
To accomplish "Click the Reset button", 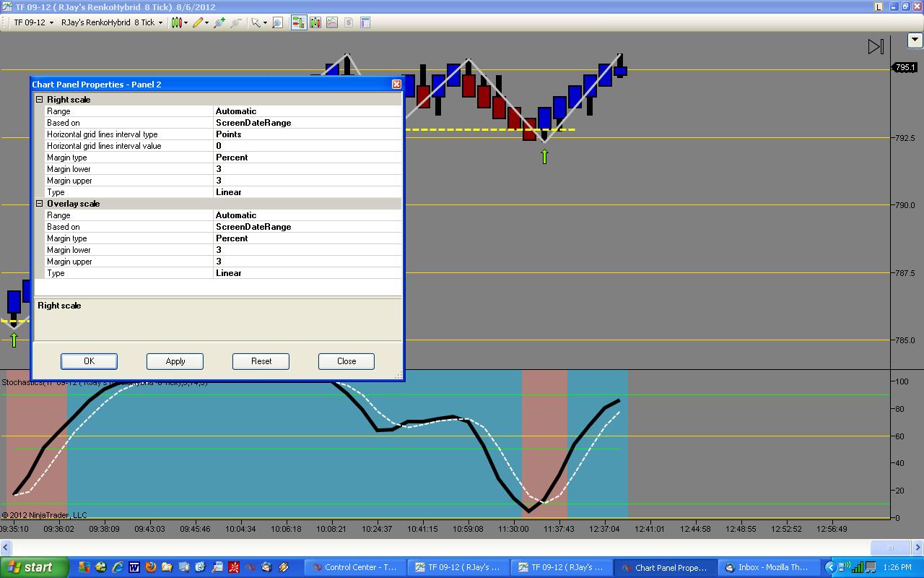I will click(x=261, y=361).
